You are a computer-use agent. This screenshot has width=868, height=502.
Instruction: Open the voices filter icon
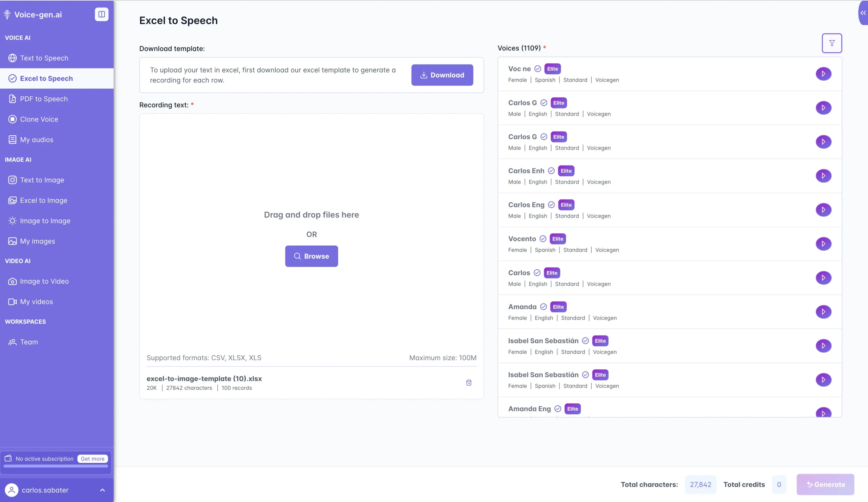pyautogui.click(x=831, y=43)
